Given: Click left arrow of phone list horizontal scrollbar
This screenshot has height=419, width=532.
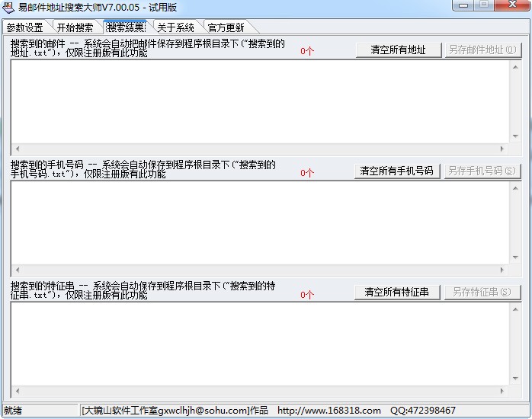Looking at the screenshot, I should click(x=18, y=270).
